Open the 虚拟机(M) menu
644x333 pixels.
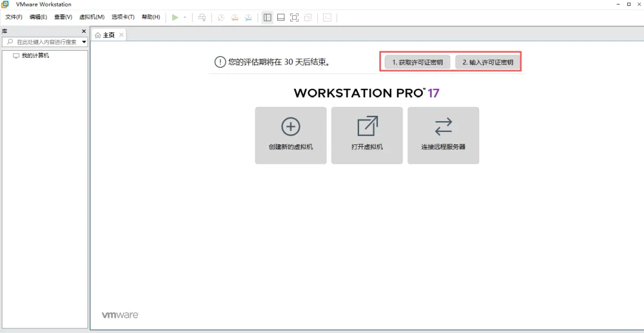pyautogui.click(x=92, y=17)
